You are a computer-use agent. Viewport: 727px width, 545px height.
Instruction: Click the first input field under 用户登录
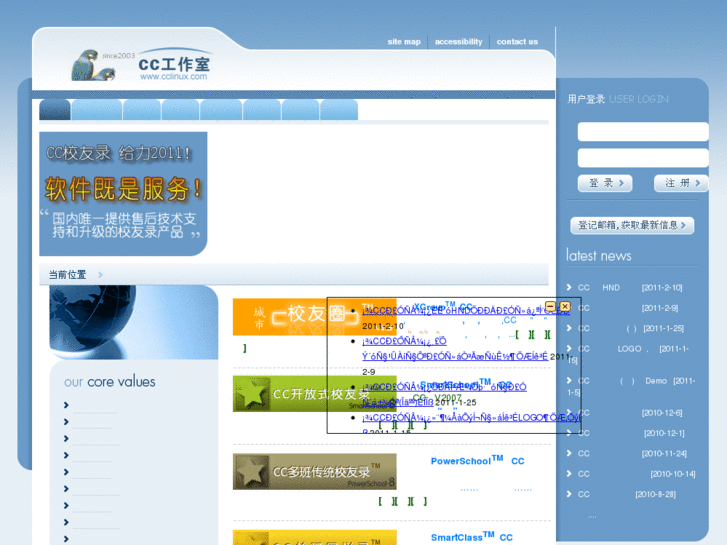[643, 132]
